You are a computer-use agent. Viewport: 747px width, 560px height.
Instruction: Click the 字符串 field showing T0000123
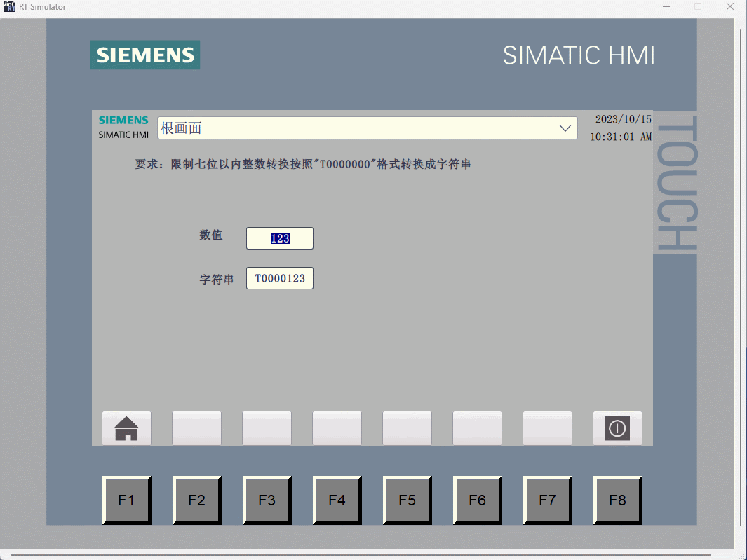[279, 278]
